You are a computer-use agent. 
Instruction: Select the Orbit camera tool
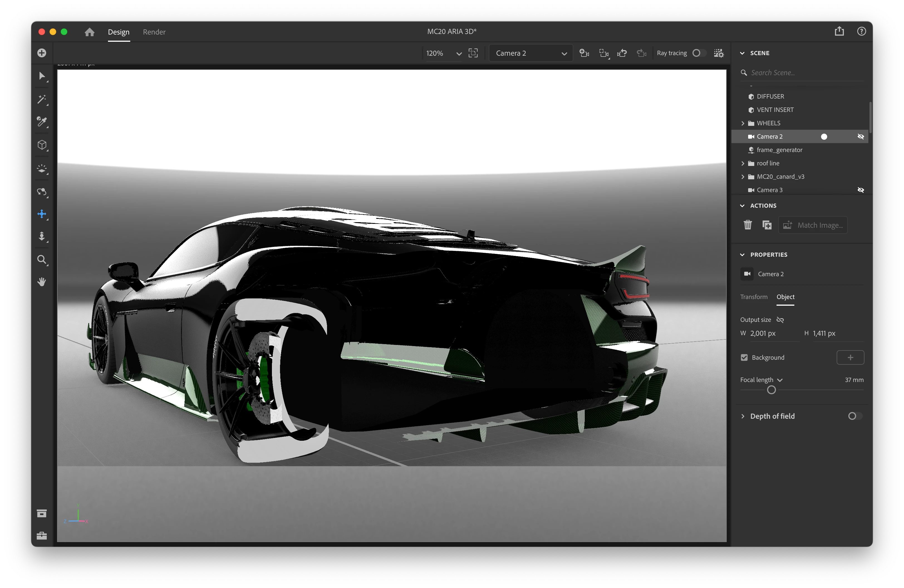[42, 192]
